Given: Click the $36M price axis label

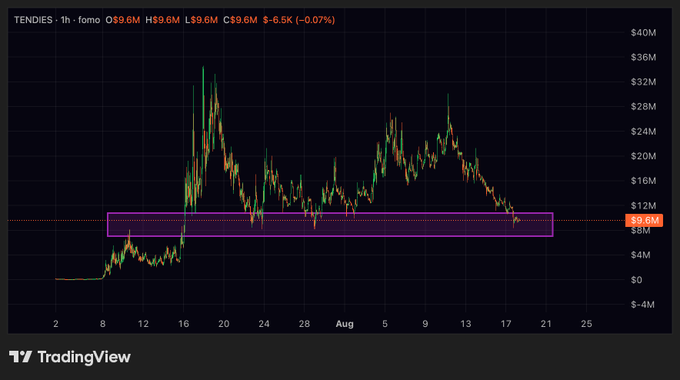Looking at the screenshot, I should coord(644,57).
